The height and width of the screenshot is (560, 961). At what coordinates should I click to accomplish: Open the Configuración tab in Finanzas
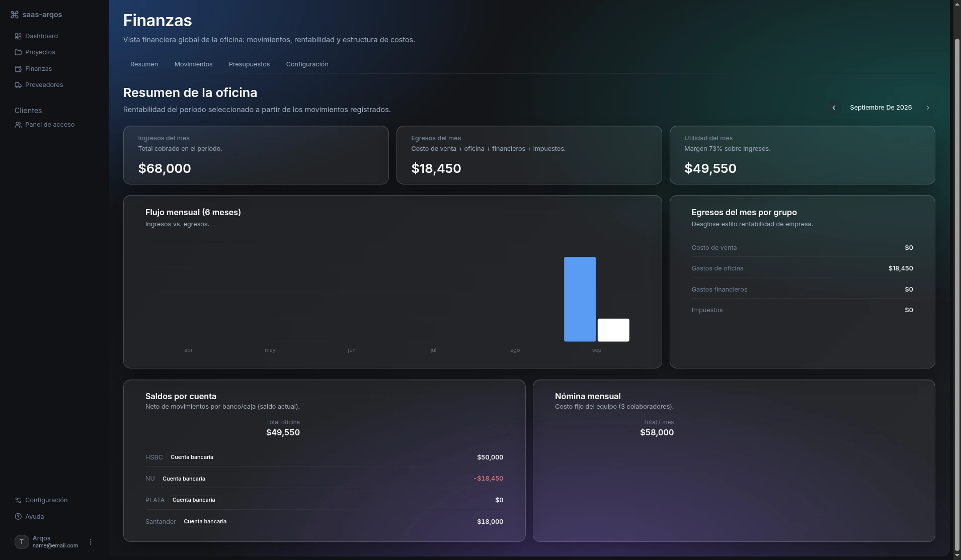307,64
